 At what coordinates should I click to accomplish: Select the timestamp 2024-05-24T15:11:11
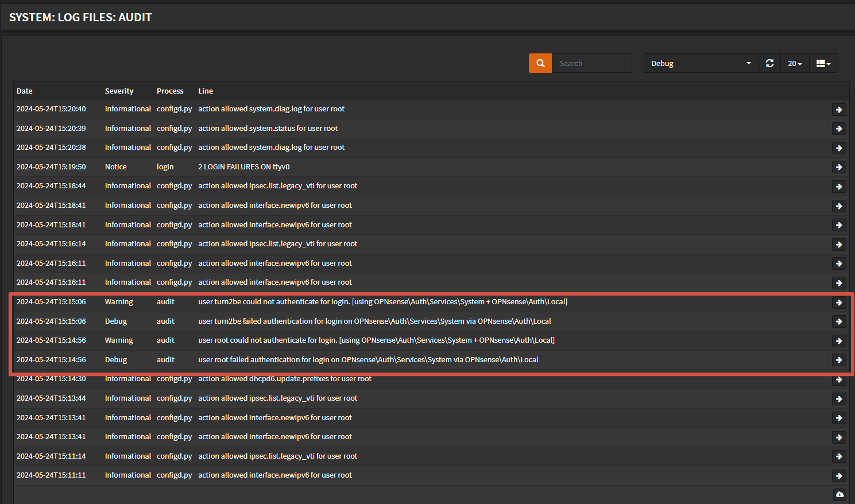point(51,475)
